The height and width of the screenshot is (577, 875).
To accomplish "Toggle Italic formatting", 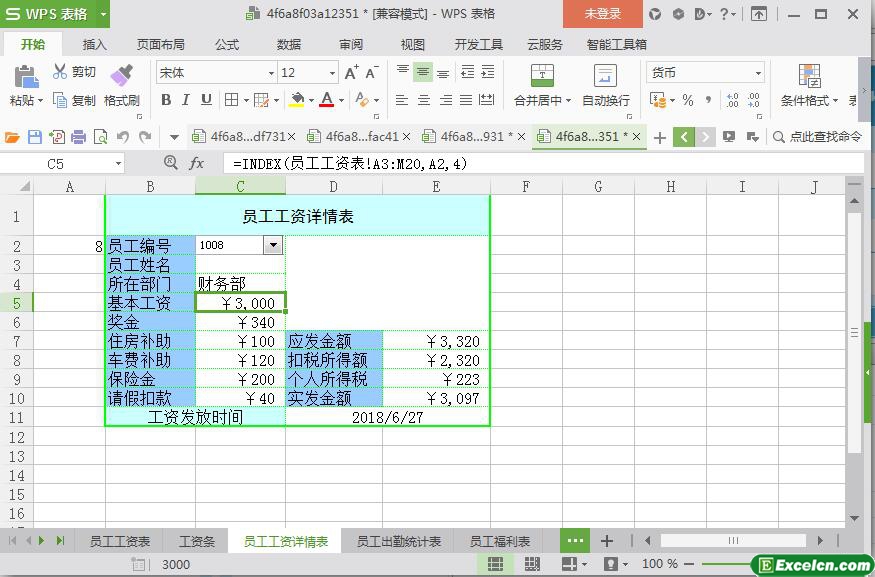I will pos(186,100).
